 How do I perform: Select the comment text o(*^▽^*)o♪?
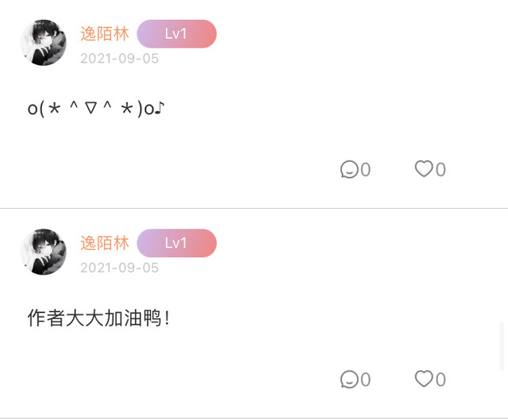96,109
